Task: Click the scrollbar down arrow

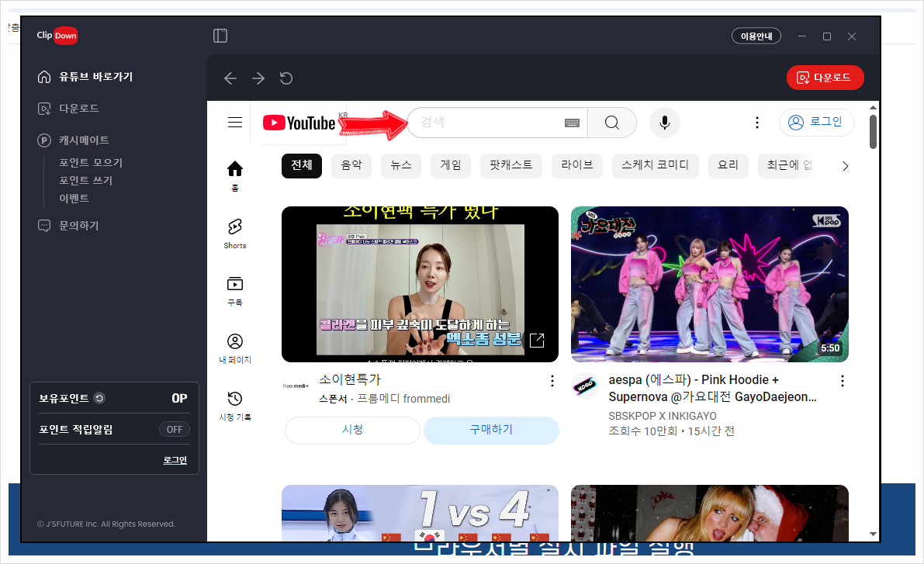Action: pos(873,534)
